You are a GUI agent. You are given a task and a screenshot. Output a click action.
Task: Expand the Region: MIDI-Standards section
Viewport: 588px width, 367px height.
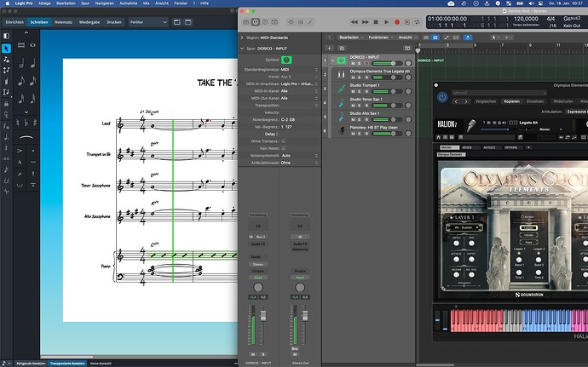click(x=242, y=37)
